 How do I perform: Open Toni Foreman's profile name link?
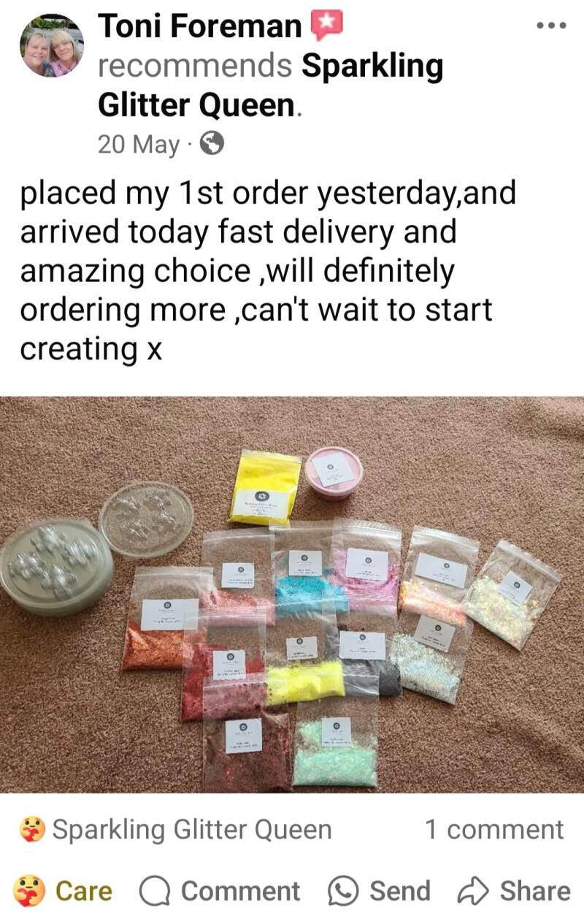(x=200, y=26)
